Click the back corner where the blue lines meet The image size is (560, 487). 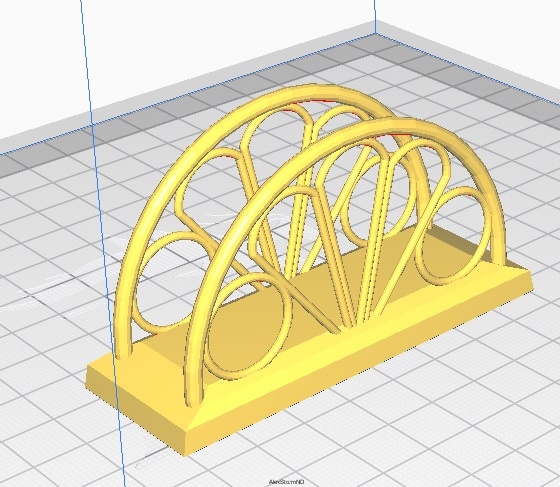point(375,34)
